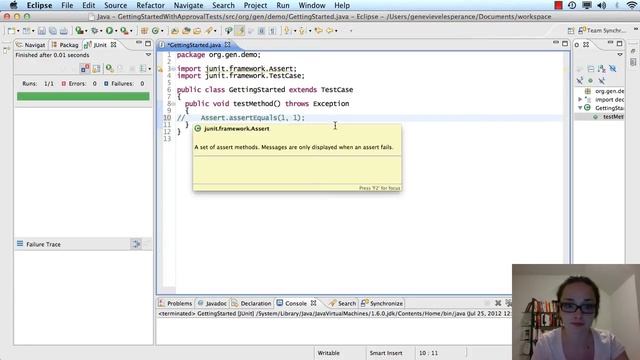Maximize the JUnit view panel
The height and width of the screenshot is (360, 640).
click(x=148, y=44)
